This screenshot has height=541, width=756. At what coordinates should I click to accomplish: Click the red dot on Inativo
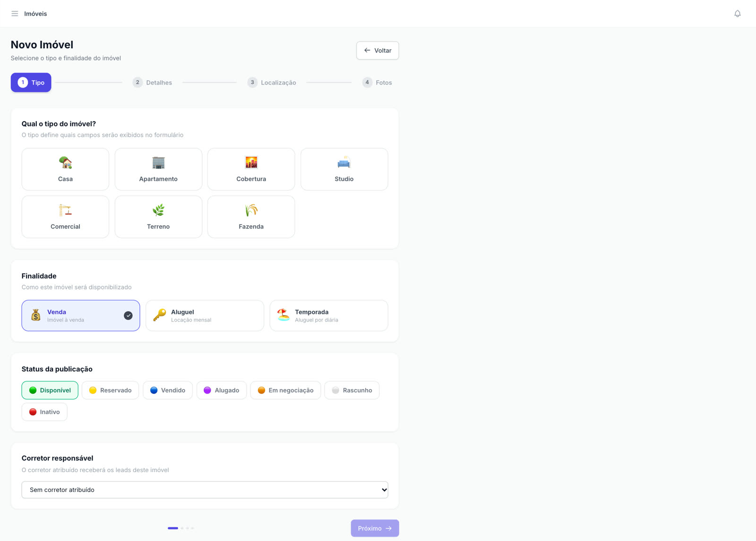33,412
